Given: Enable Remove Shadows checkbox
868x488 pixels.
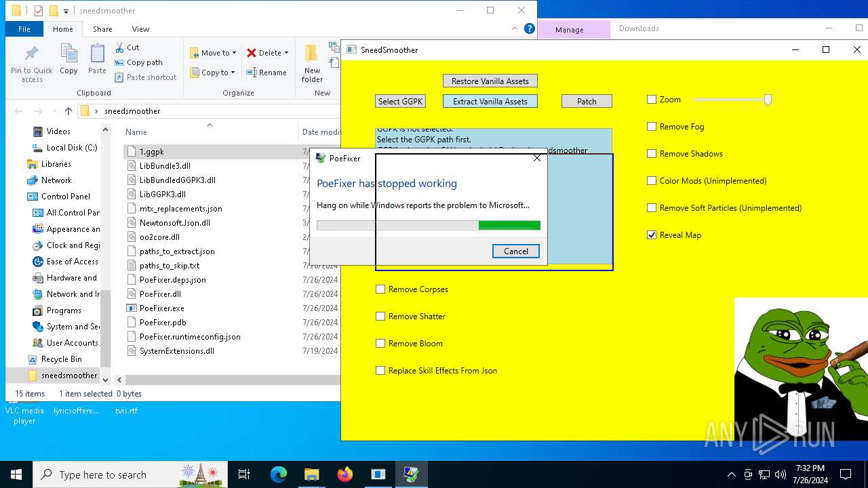Looking at the screenshot, I should [652, 154].
